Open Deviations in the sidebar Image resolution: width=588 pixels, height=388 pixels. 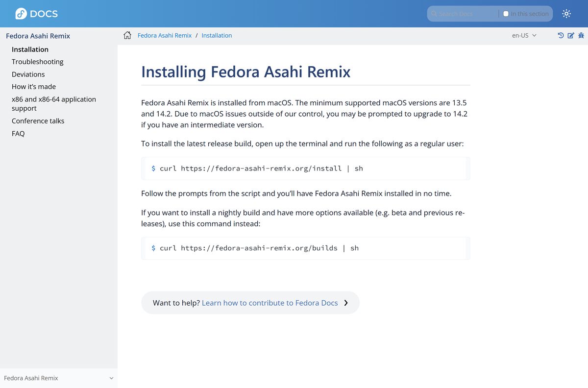click(28, 74)
